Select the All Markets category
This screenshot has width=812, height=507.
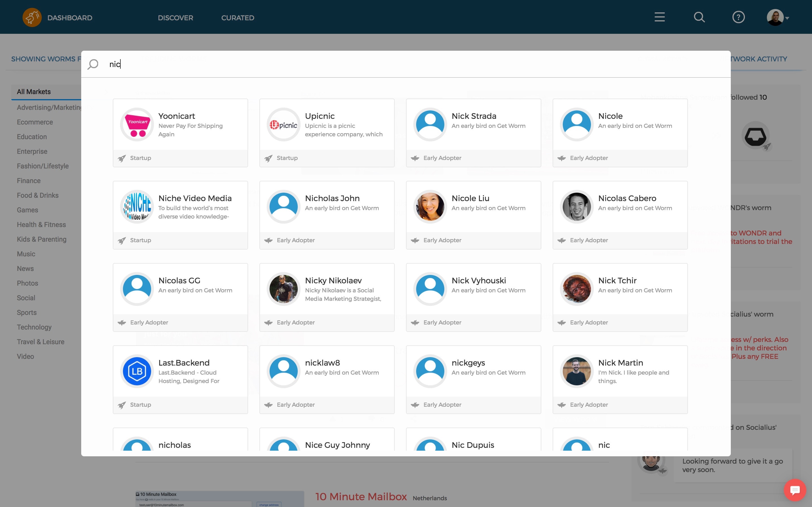click(x=34, y=92)
